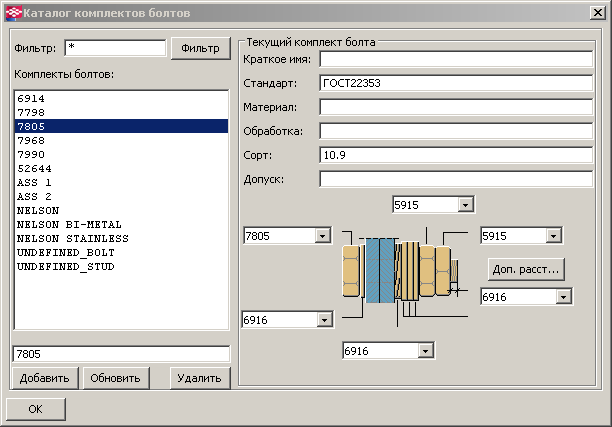Image resolution: width=612 pixels, height=427 pixels.
Task: Expand the 6916 dropdown under Доп. расст button
Action: point(564,297)
